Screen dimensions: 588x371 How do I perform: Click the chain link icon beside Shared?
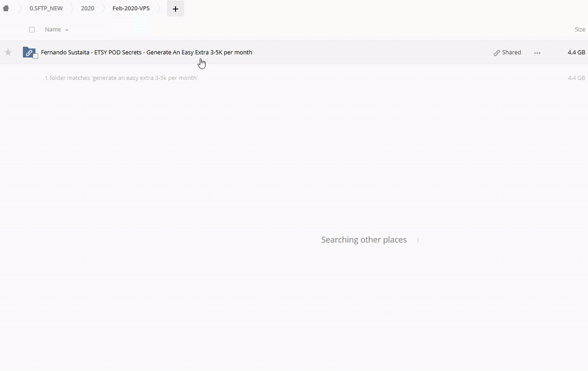[497, 53]
